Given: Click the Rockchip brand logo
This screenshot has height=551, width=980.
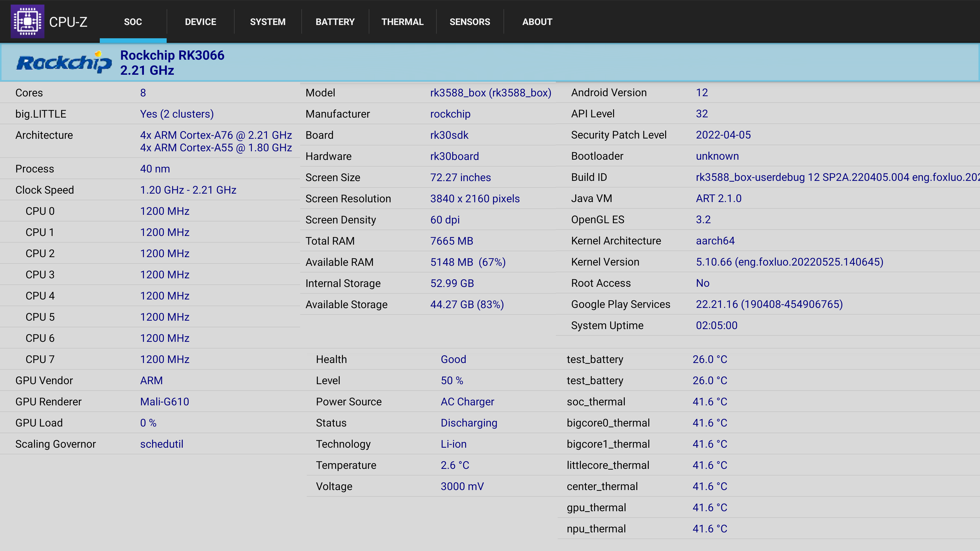Looking at the screenshot, I should [64, 62].
